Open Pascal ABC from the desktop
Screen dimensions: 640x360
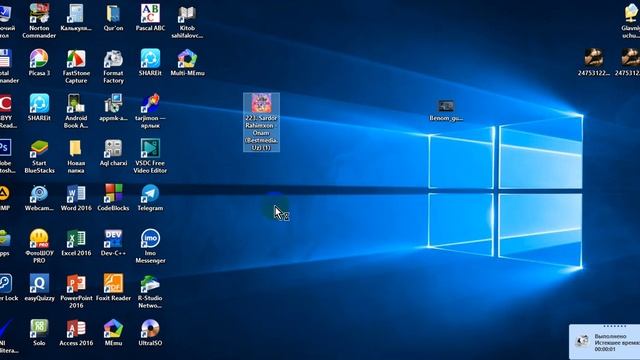pyautogui.click(x=150, y=17)
